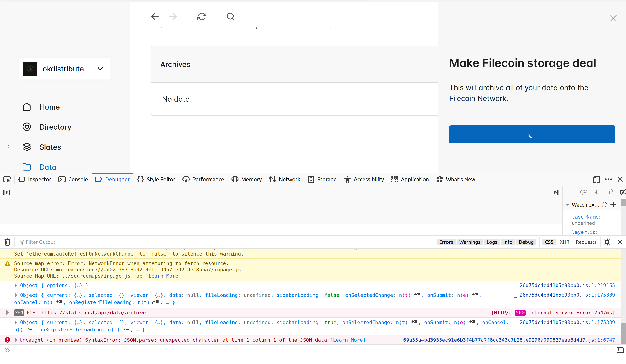This screenshot has height=364, width=626.
Task: Toggle the Logs console filter
Action: tap(492, 242)
